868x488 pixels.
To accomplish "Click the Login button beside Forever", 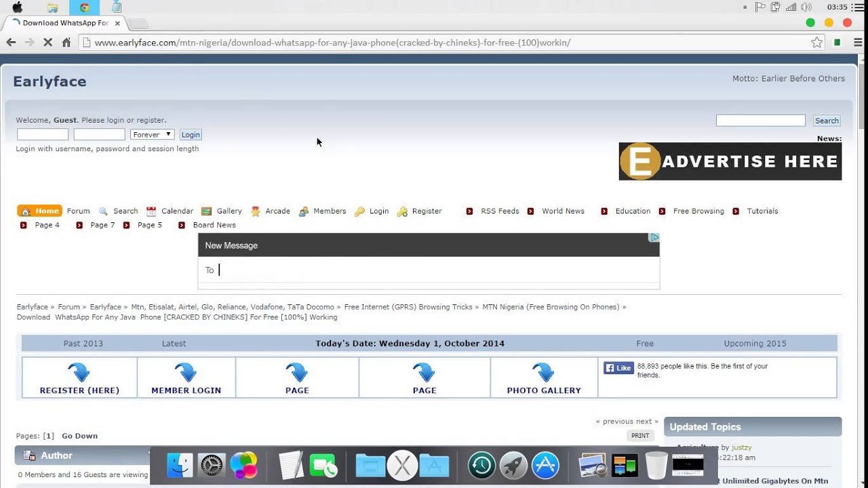I will 191,134.
